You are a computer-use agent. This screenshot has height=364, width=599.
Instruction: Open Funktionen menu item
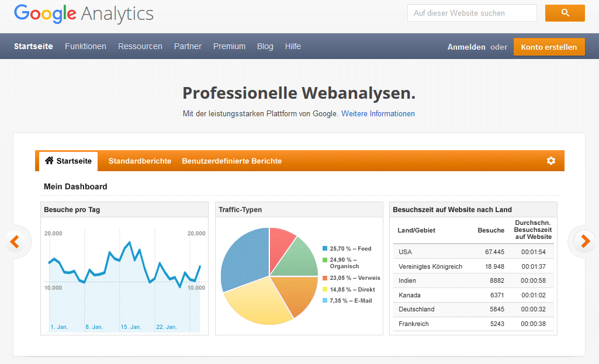[x=85, y=46]
